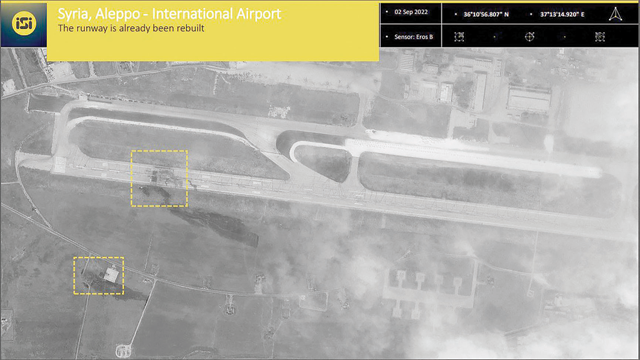Click the rightmost dashed-frame icon in the info bar
The width and height of the screenshot is (640, 360).
pos(600,37)
